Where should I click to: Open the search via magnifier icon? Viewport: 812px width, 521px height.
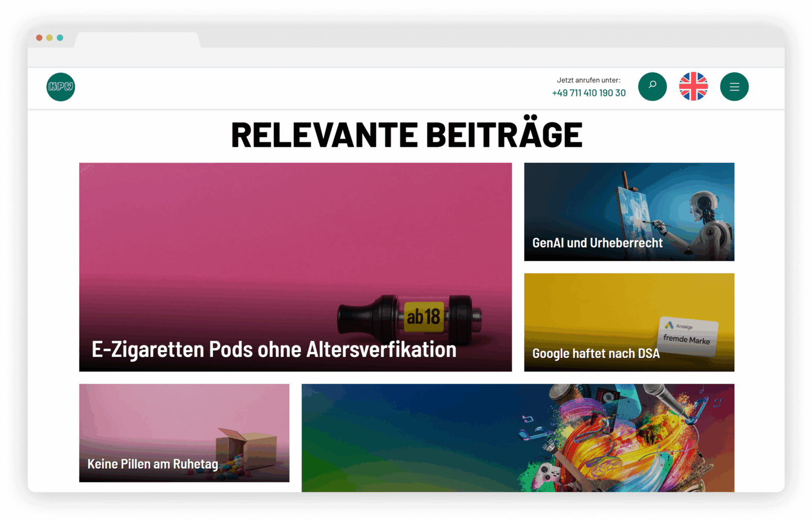tap(652, 87)
